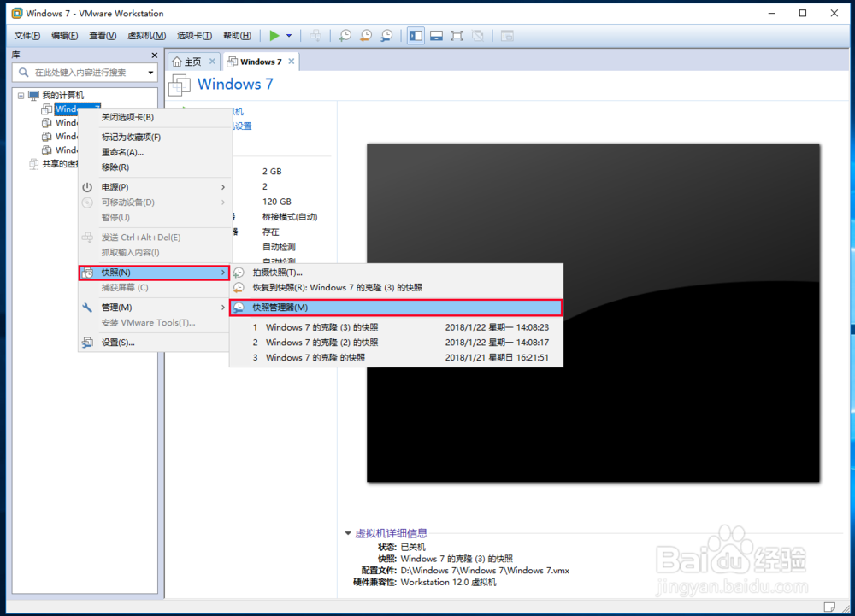The image size is (855, 616).
Task: Collapse the 虚拟机详细信息 section
Action: tap(348, 533)
